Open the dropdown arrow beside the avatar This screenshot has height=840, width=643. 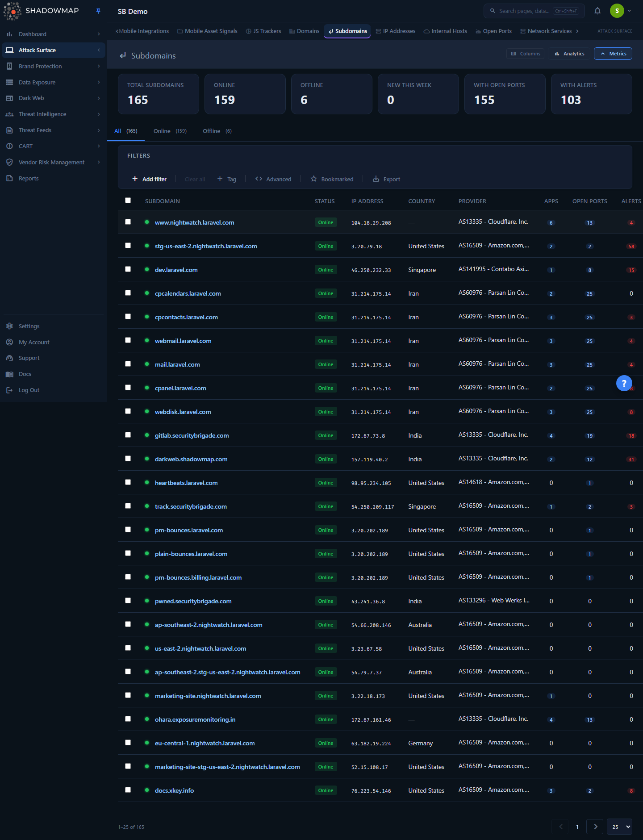click(x=629, y=11)
